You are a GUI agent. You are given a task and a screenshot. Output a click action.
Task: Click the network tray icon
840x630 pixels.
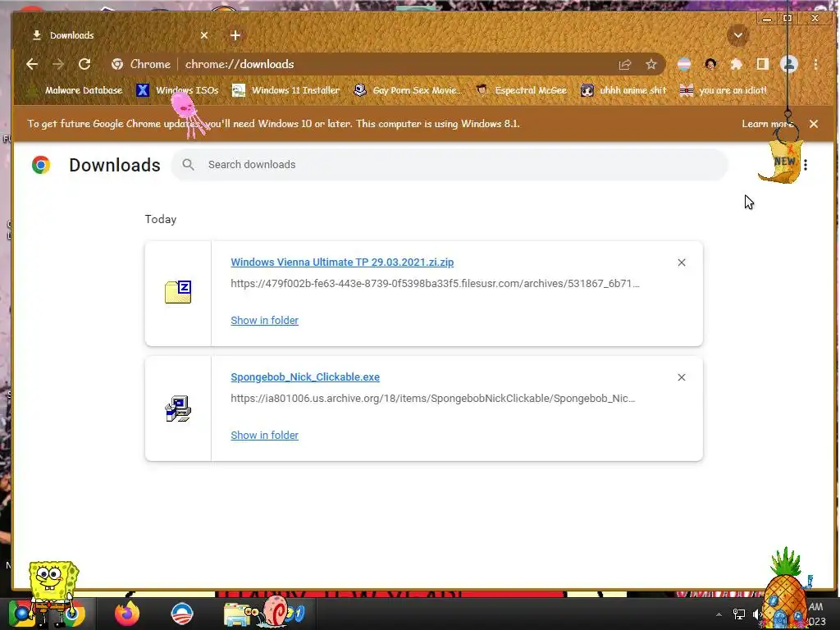tap(739, 614)
